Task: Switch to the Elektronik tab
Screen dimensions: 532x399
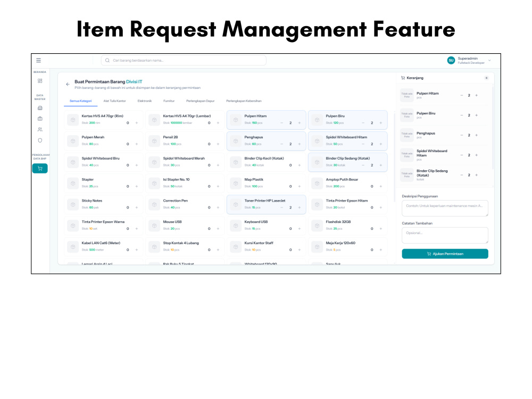Action: [x=145, y=101]
